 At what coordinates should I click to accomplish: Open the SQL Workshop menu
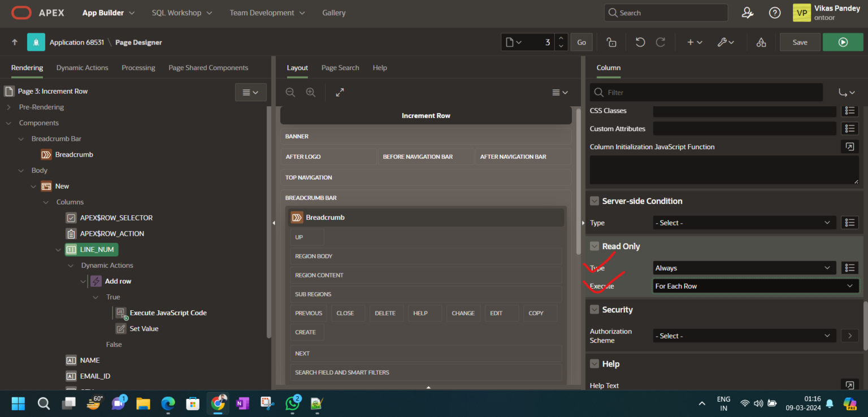coord(182,13)
